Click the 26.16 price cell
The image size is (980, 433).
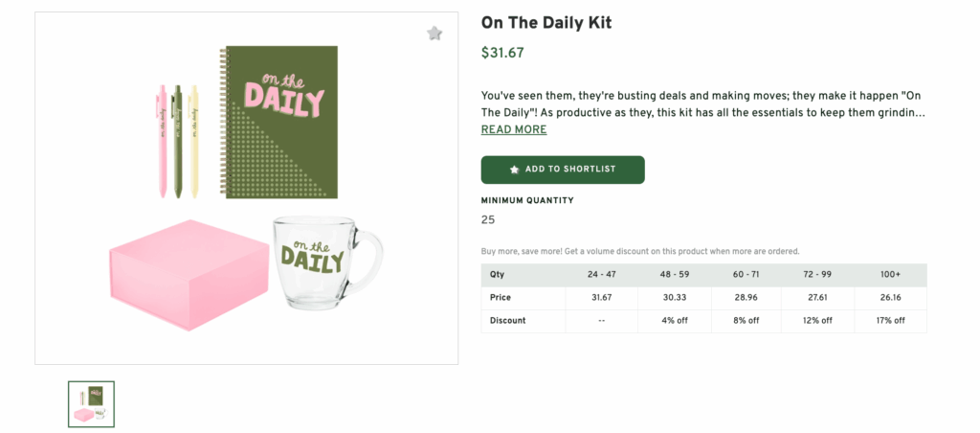point(890,297)
